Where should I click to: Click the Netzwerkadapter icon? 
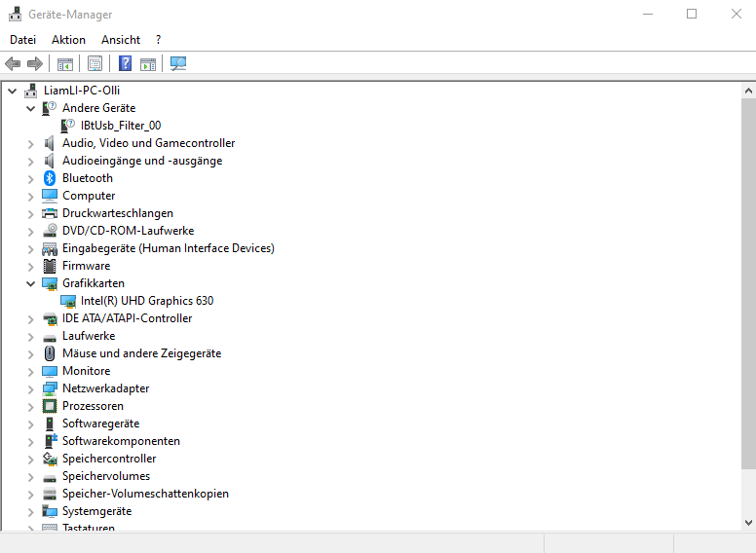(x=50, y=388)
